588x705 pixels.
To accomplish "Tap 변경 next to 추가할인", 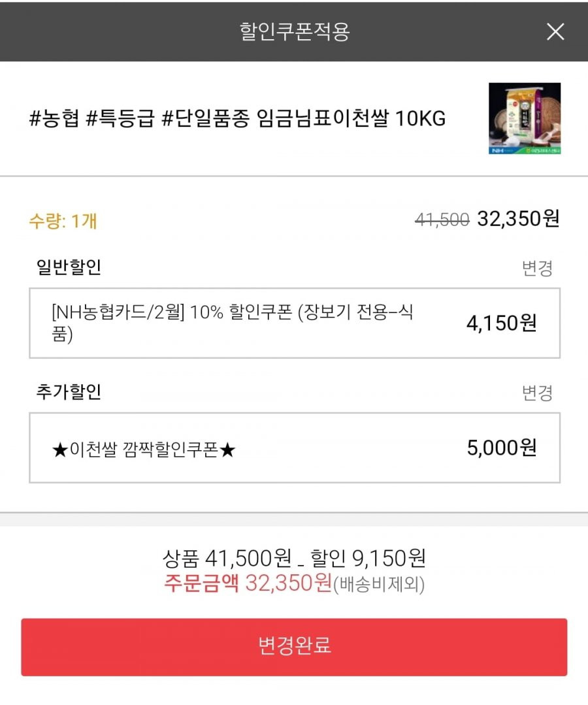I will coord(537,393).
